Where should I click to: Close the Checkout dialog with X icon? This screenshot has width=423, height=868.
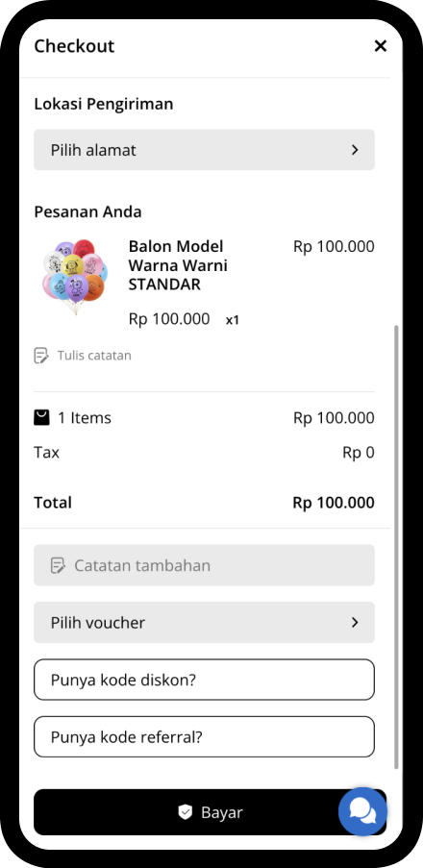(x=381, y=46)
